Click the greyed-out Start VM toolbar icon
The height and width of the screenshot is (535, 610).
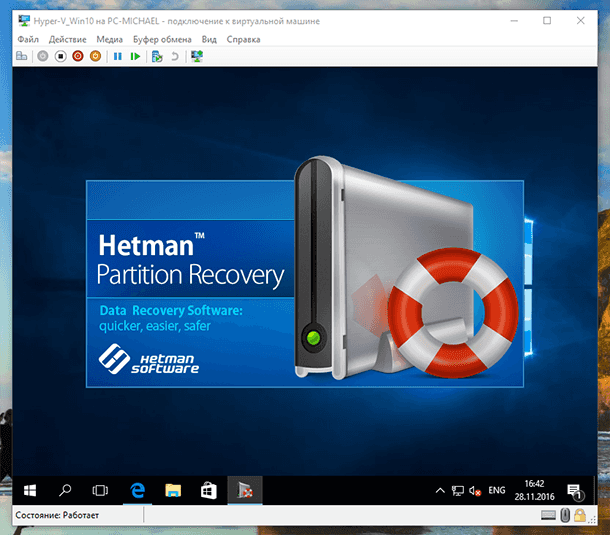[42, 56]
